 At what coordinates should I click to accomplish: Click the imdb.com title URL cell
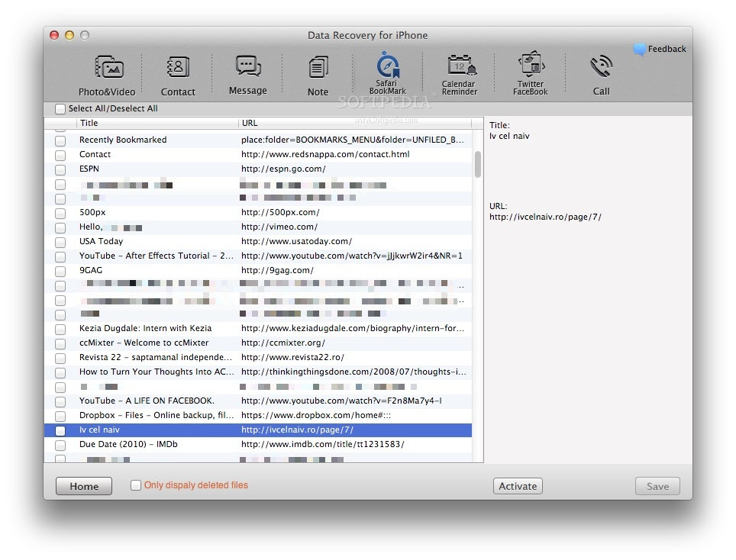click(x=322, y=444)
